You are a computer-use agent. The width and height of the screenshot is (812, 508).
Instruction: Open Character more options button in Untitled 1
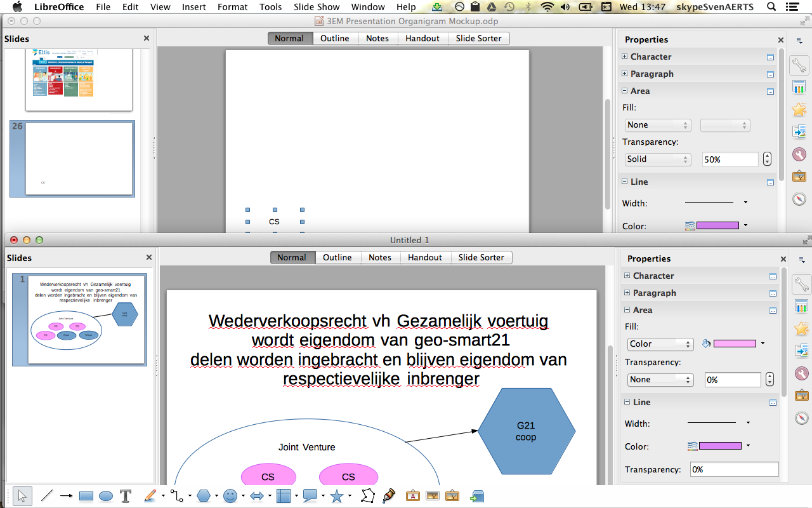point(773,276)
